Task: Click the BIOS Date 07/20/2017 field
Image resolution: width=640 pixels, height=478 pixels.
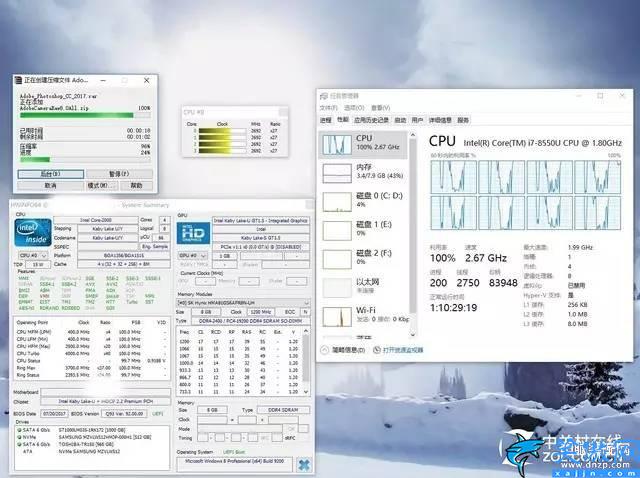Action: tap(54, 414)
